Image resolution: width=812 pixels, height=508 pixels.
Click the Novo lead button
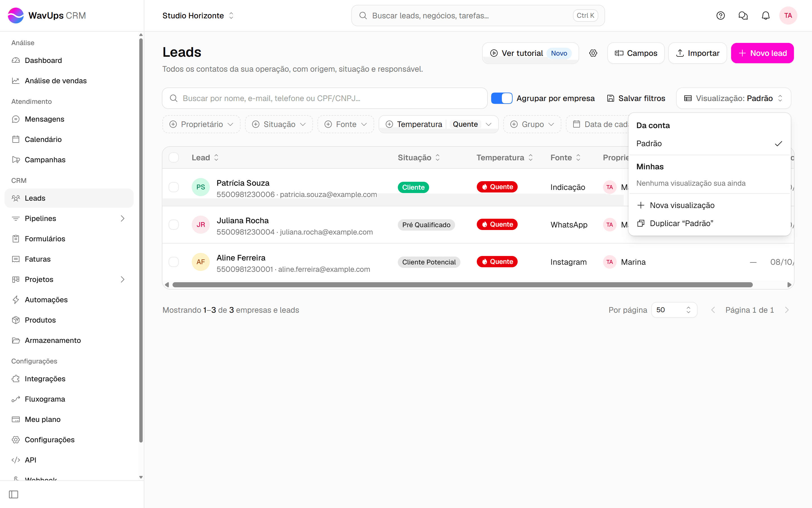click(x=762, y=53)
